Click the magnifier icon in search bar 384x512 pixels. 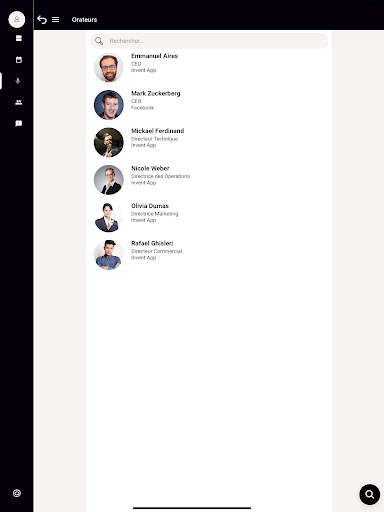[99, 41]
